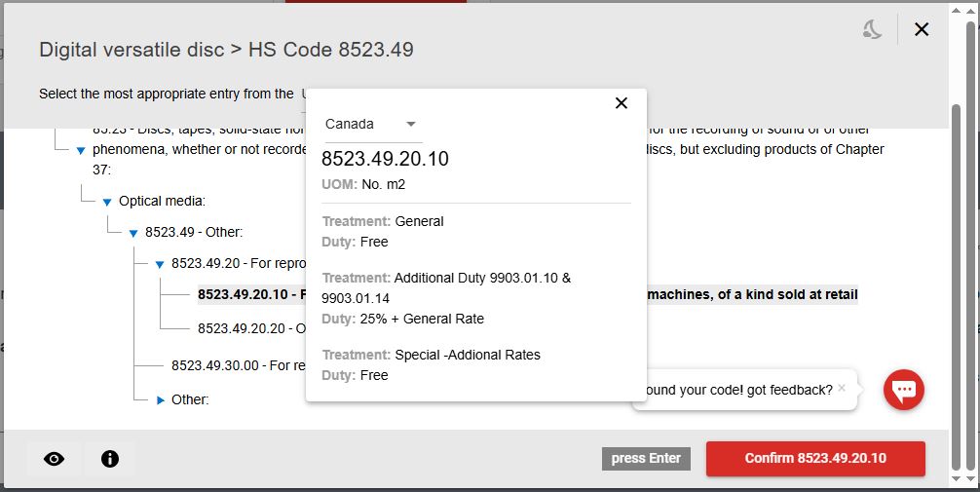Collapse the 85.23 heading node arrow
The width and height of the screenshot is (980, 492).
(81, 150)
